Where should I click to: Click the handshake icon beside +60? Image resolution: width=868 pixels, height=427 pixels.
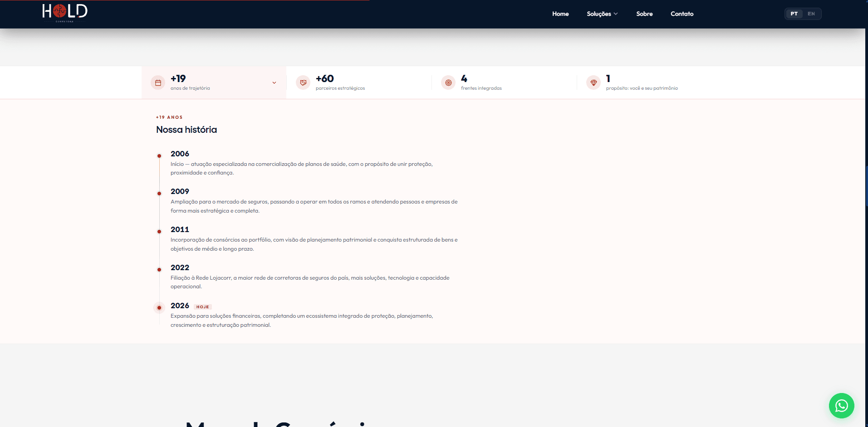pos(303,82)
